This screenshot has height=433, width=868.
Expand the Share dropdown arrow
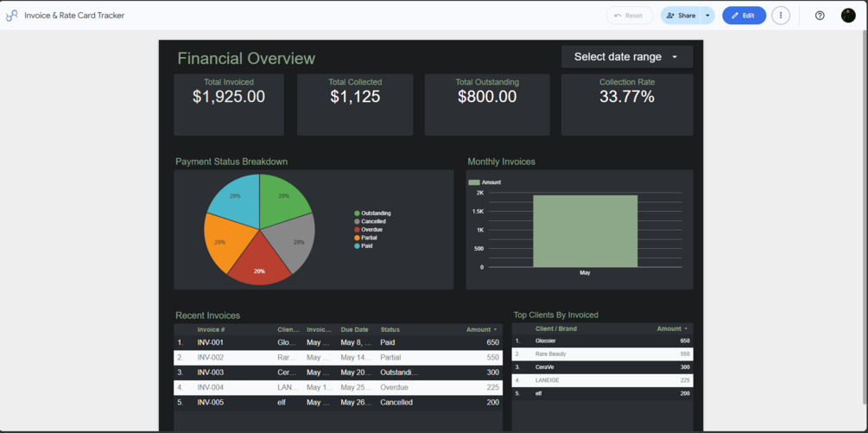(707, 16)
